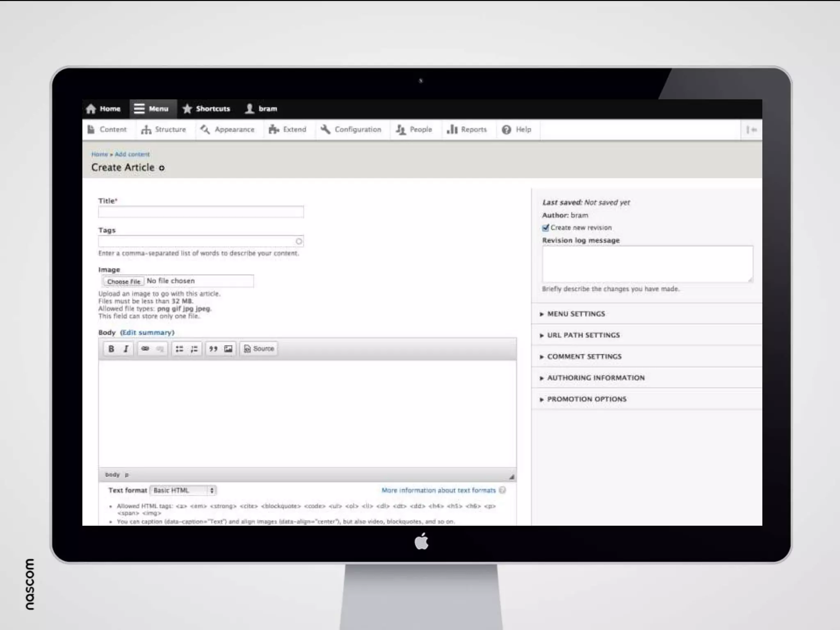Open the Structure menu item
Image resolution: width=840 pixels, height=630 pixels.
click(164, 130)
